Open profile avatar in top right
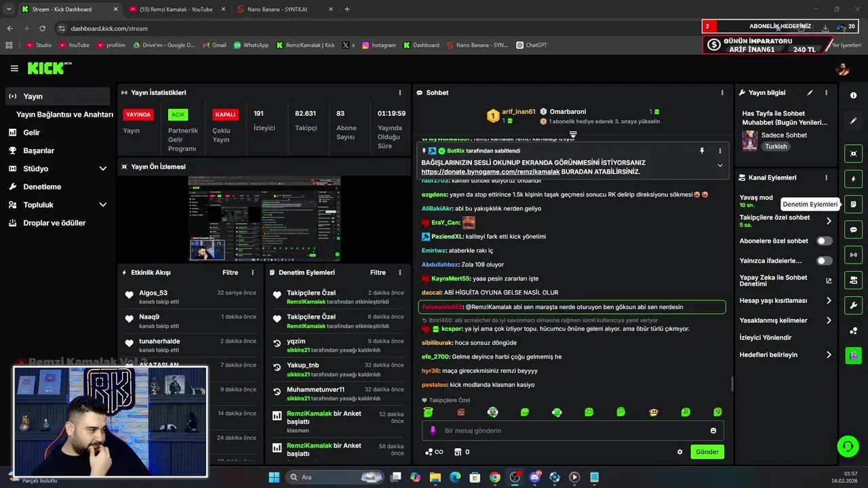 (842, 69)
